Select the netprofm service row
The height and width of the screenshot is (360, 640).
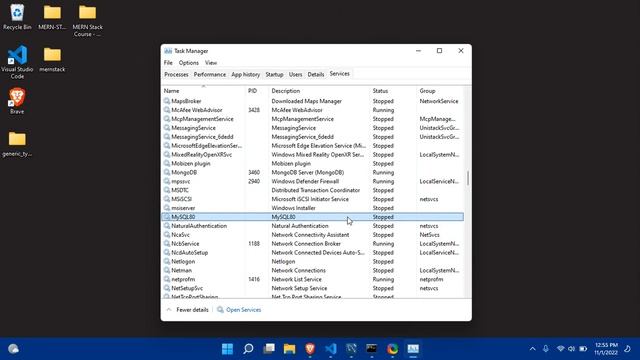tap(313, 279)
